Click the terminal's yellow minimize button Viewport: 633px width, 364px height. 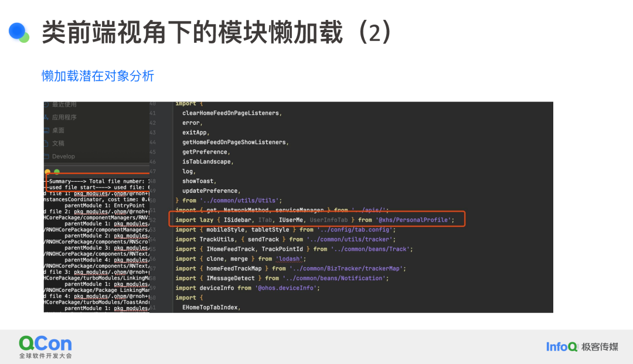click(47, 172)
